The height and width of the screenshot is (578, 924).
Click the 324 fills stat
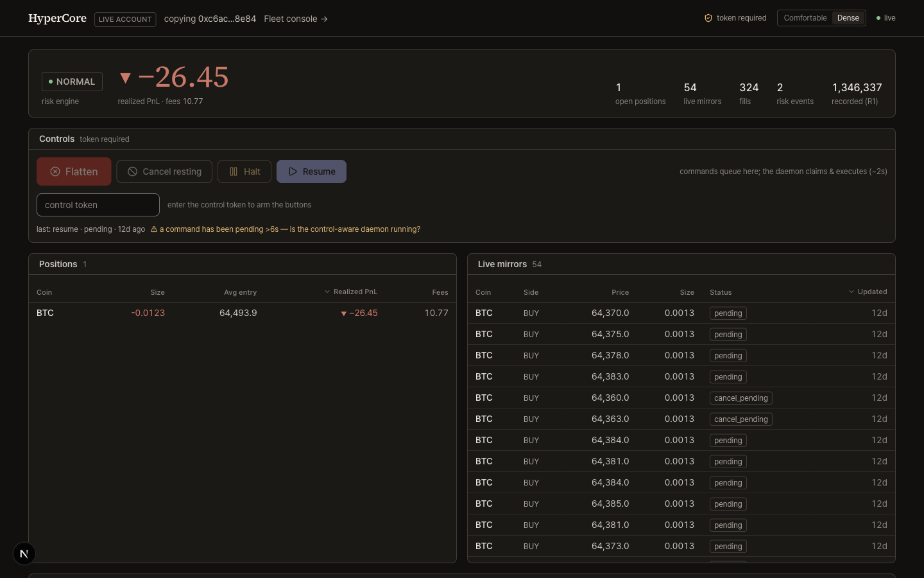[x=749, y=93]
